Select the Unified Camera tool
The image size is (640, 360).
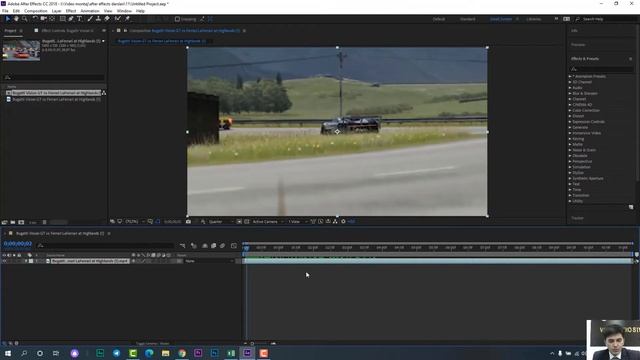pyautogui.click(x=44, y=19)
